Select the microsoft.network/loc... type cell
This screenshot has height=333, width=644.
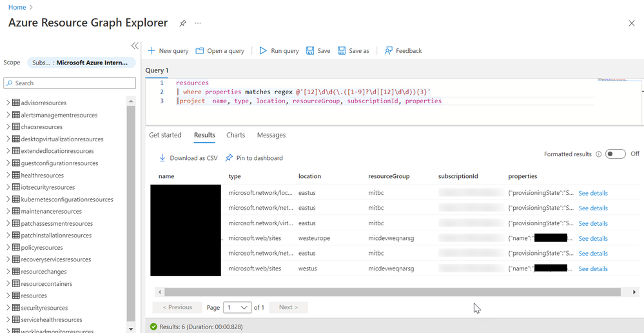point(261,193)
